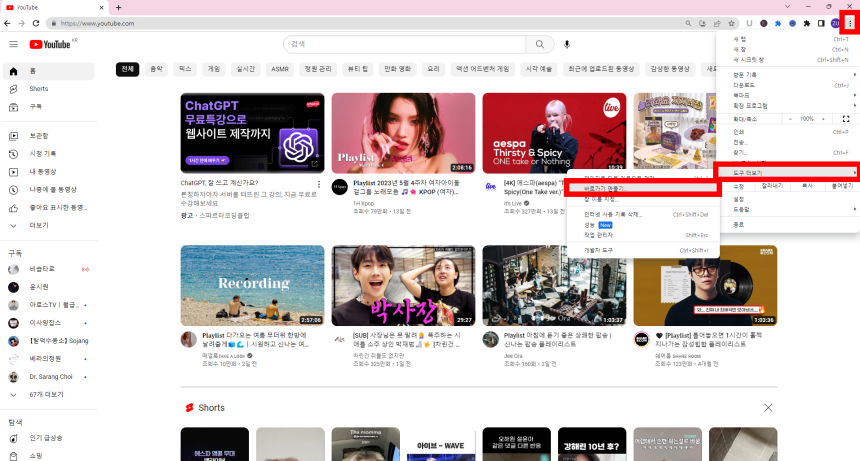Select the 실시간 filter chip
This screenshot has height=461, width=860.
245,69
